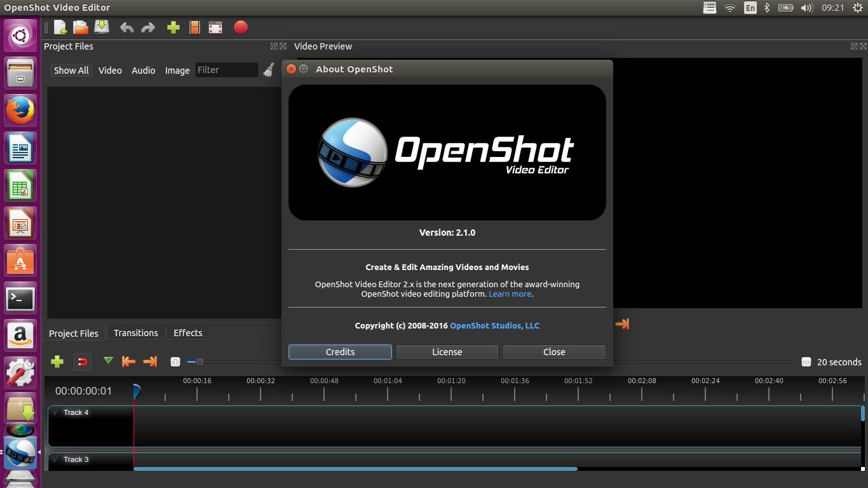The height and width of the screenshot is (488, 868).
Task: Open the Amazon launcher in the dock
Action: point(20,335)
